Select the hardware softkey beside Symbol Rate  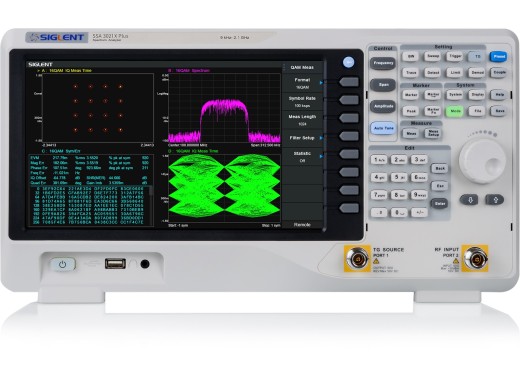coord(349,100)
